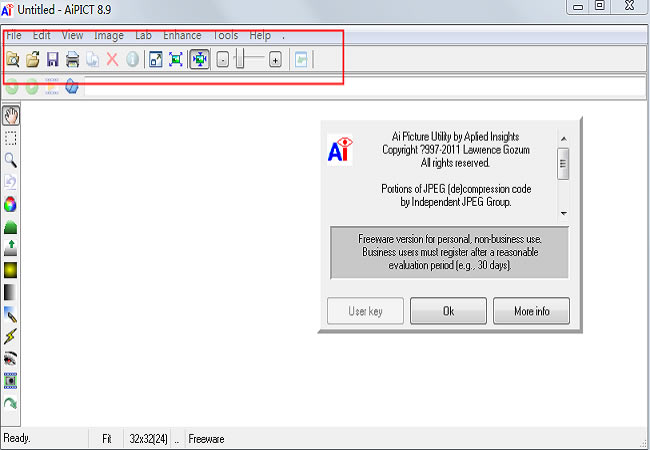Open the color wheel tool
650x450 pixels.
tap(11, 204)
